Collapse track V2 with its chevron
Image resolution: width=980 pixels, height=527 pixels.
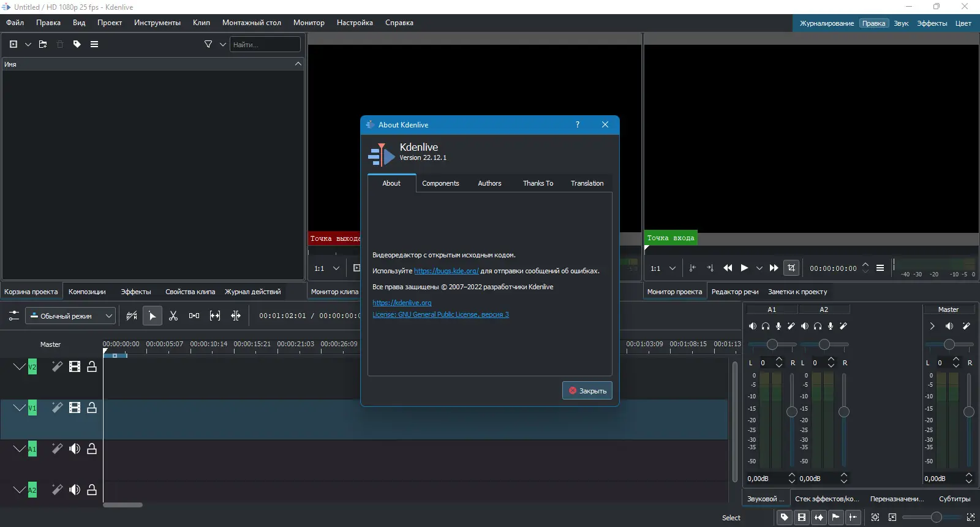click(x=19, y=366)
